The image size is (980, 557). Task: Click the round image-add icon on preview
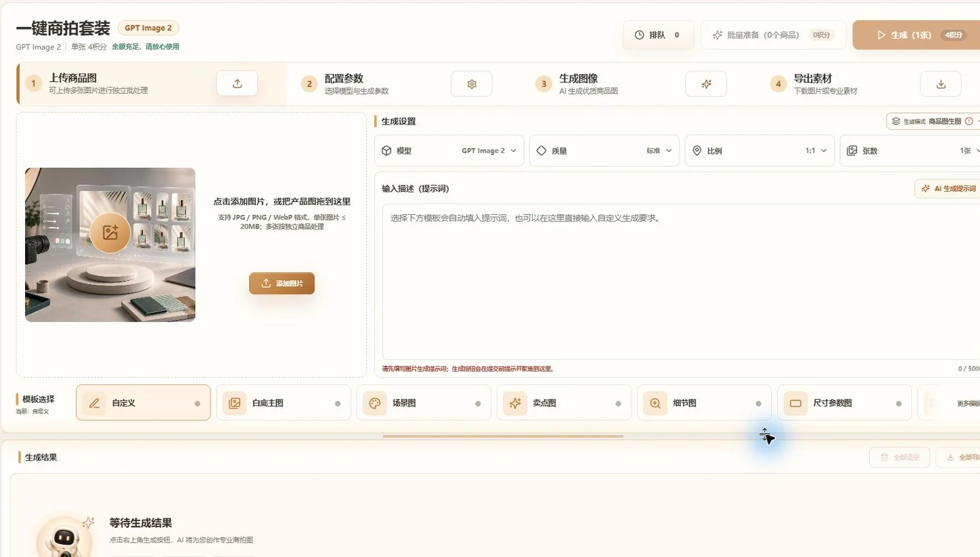click(x=110, y=233)
